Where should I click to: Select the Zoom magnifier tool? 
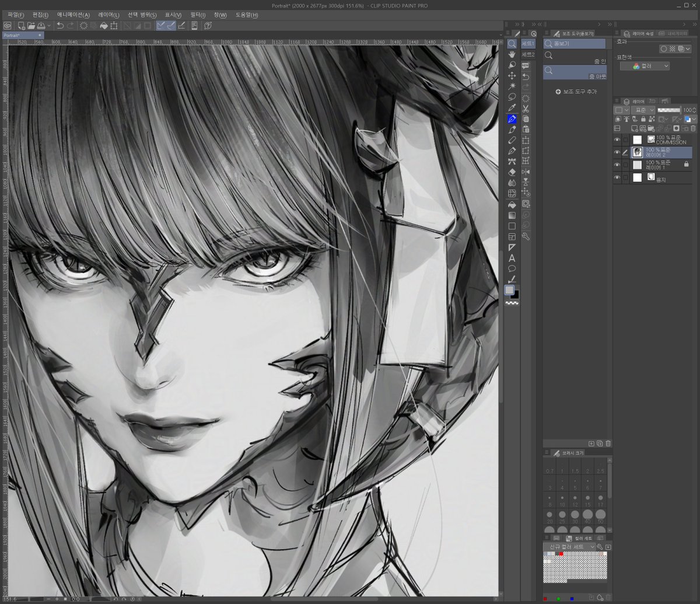pos(512,44)
